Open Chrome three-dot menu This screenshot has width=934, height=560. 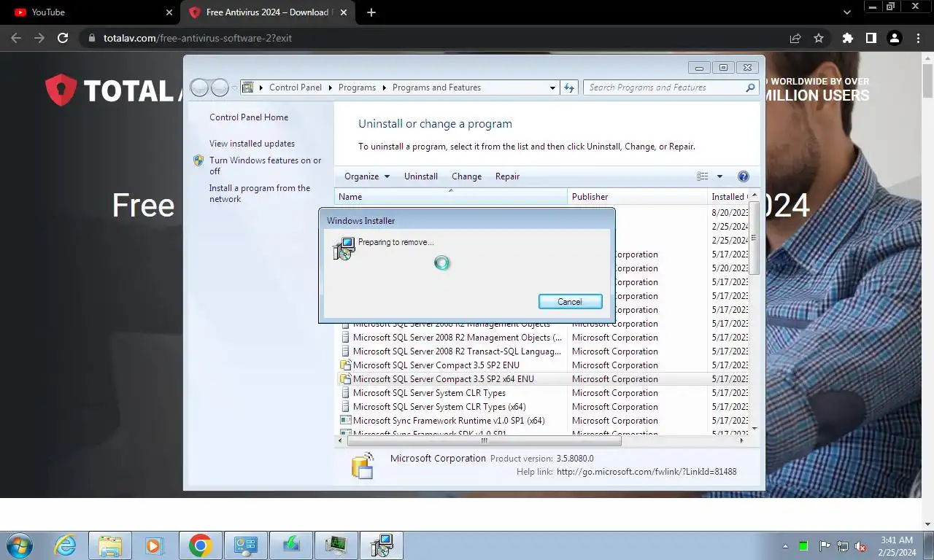(x=918, y=38)
